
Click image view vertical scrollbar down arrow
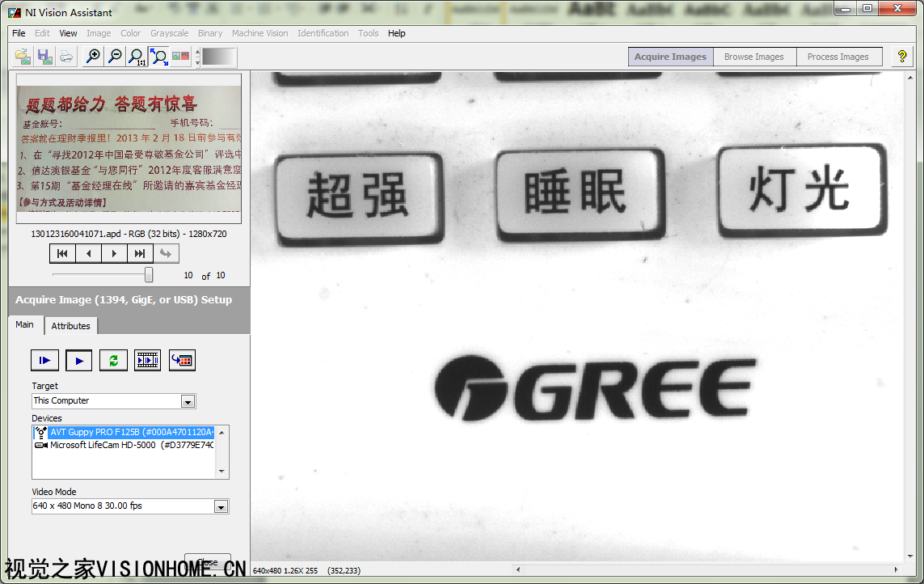tap(910, 556)
